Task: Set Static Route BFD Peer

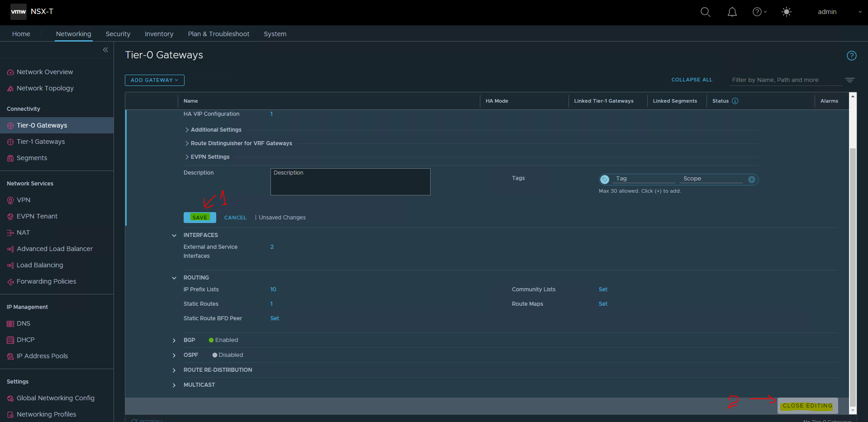Action: [x=275, y=318]
